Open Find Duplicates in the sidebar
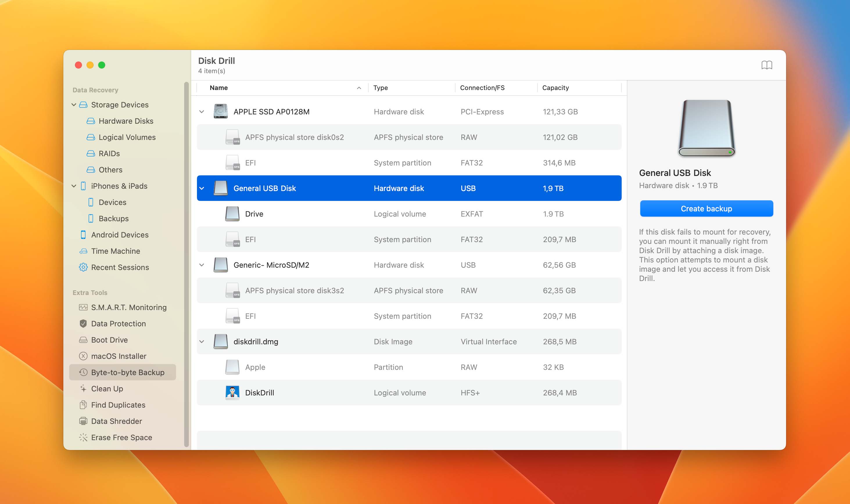This screenshot has height=504, width=850. coord(118,405)
